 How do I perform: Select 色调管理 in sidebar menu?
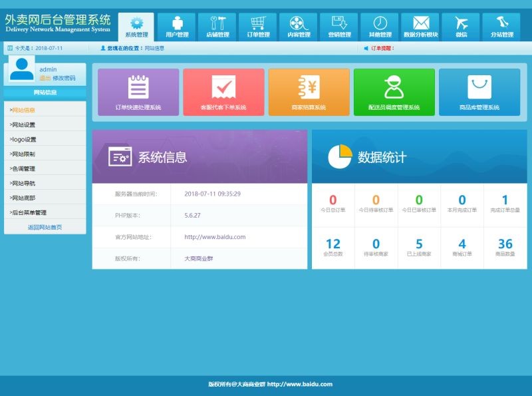tap(45, 168)
